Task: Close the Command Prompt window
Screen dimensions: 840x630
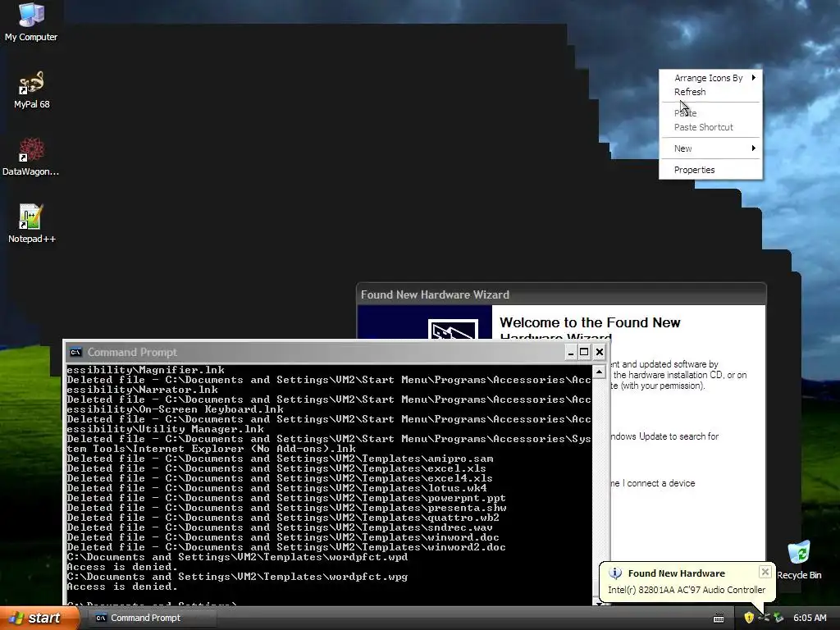Action: tap(600, 352)
